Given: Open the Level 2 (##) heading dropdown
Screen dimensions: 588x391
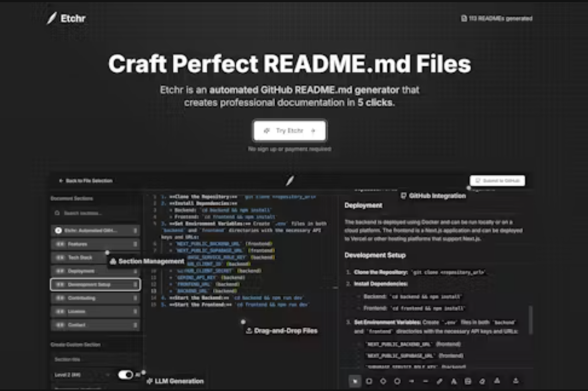Looking at the screenshot, I should click(x=83, y=375).
